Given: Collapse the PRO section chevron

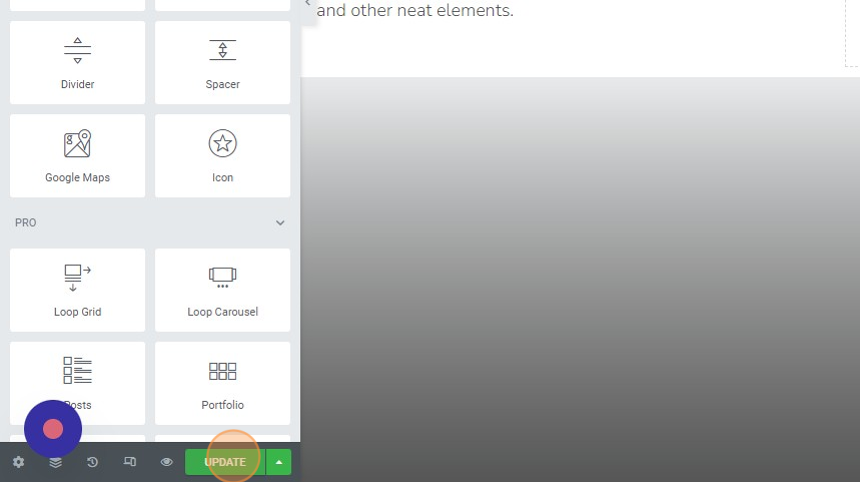Looking at the screenshot, I should (x=280, y=223).
